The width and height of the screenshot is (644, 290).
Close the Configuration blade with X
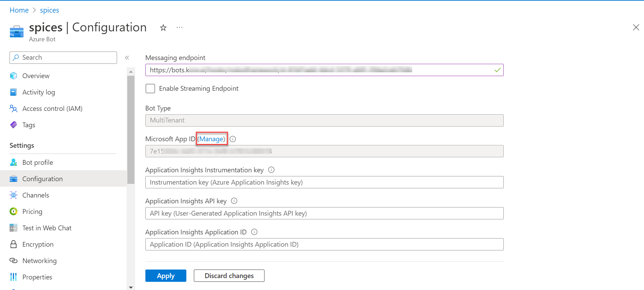636,27
